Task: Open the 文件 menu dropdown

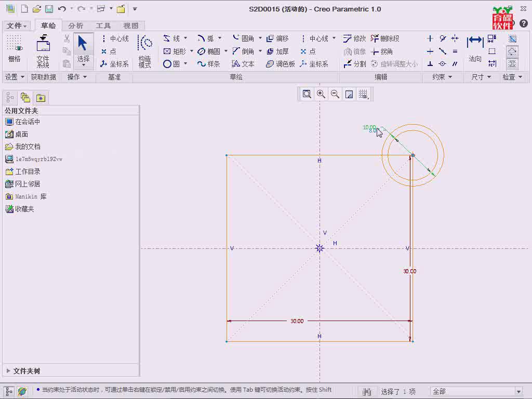Action: 16,26
